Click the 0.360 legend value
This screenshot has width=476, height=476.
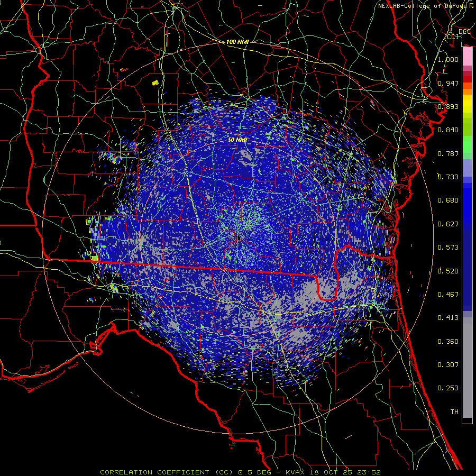(x=448, y=342)
